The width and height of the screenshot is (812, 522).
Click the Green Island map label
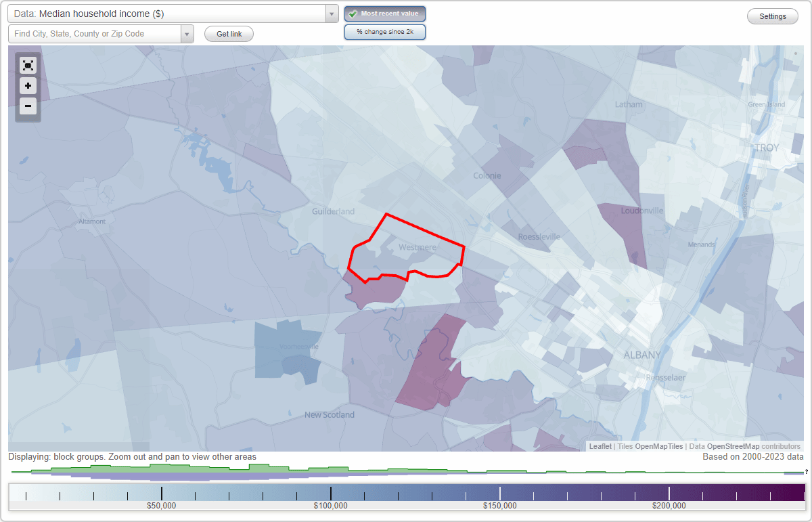click(x=767, y=104)
